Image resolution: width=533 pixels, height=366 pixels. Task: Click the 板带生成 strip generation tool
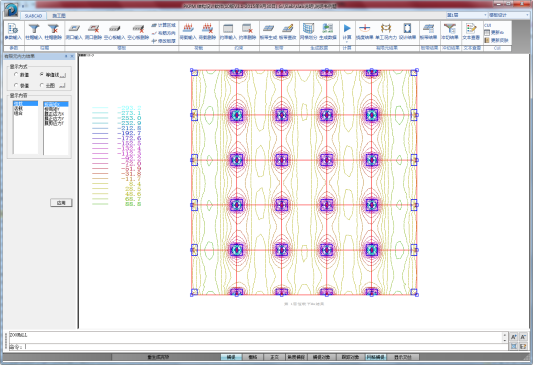[269, 32]
